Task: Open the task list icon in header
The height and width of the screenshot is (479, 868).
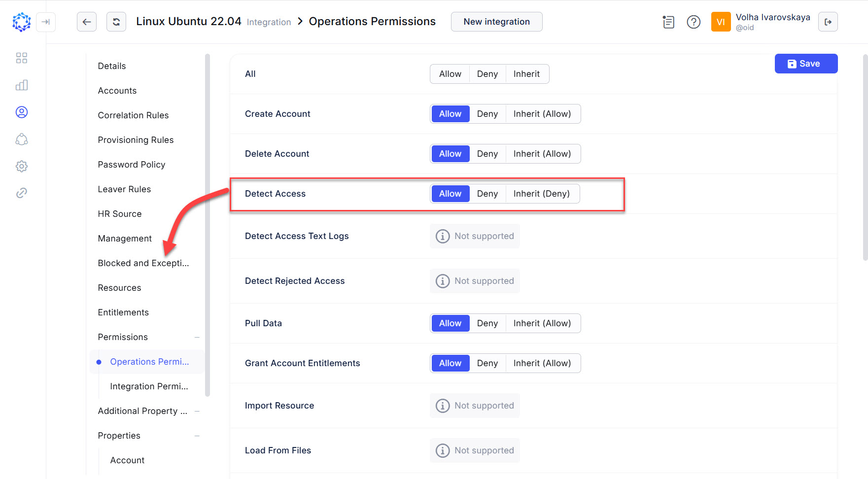Action: (668, 22)
